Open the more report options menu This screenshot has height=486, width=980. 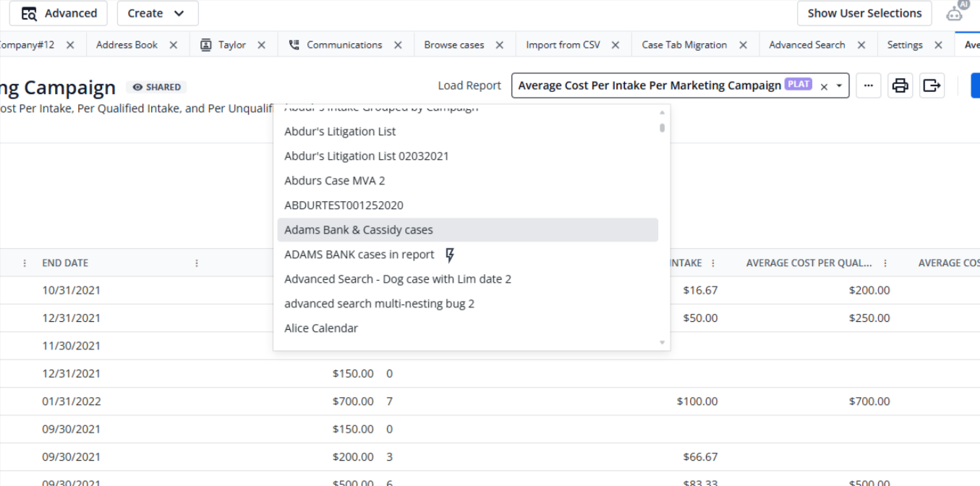868,85
